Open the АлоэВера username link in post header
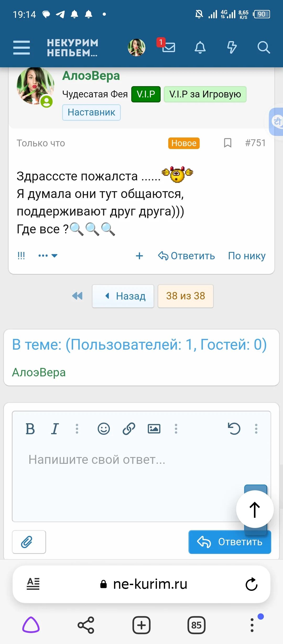This screenshot has height=644, width=283. [x=91, y=76]
